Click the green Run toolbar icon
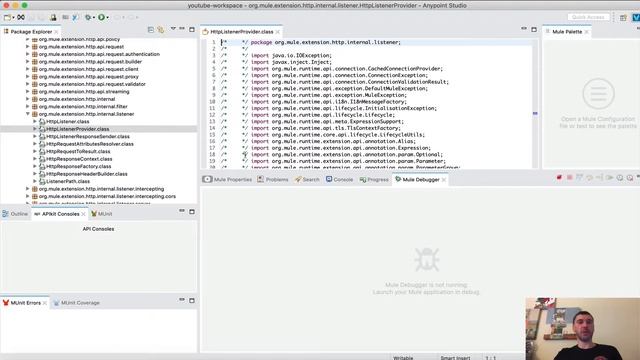Screen dimensions: 640x360 click(101, 17)
